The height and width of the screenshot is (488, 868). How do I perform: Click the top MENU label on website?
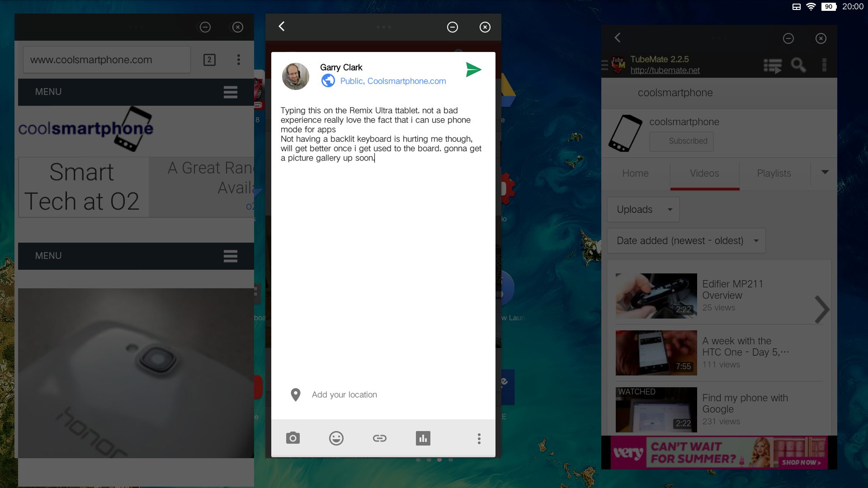[x=48, y=92]
